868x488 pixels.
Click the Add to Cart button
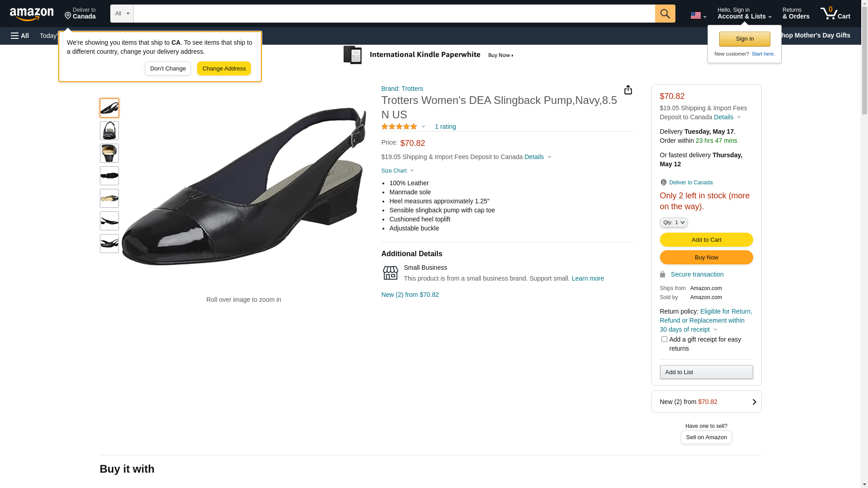706,240
